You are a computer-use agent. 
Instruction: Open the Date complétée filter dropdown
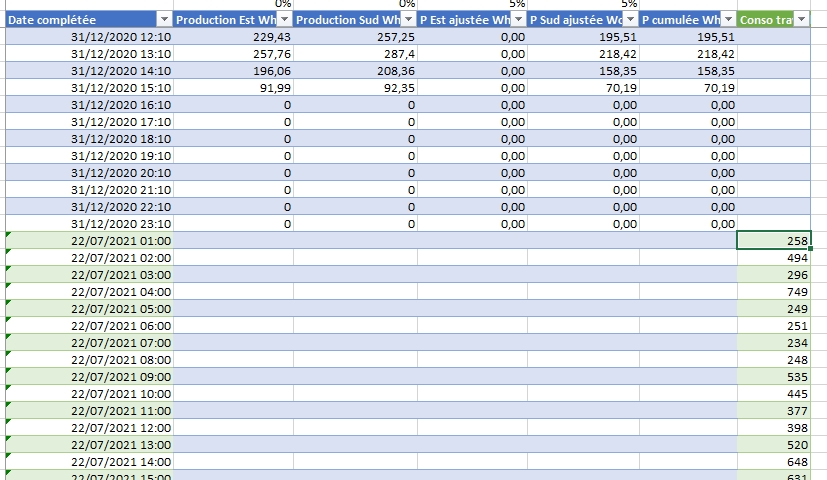pos(164,20)
